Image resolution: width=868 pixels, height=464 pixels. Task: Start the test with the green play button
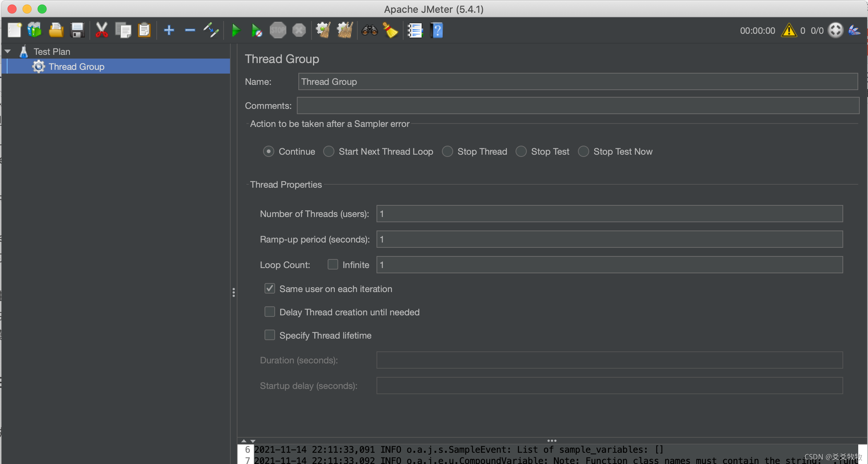pyautogui.click(x=236, y=30)
